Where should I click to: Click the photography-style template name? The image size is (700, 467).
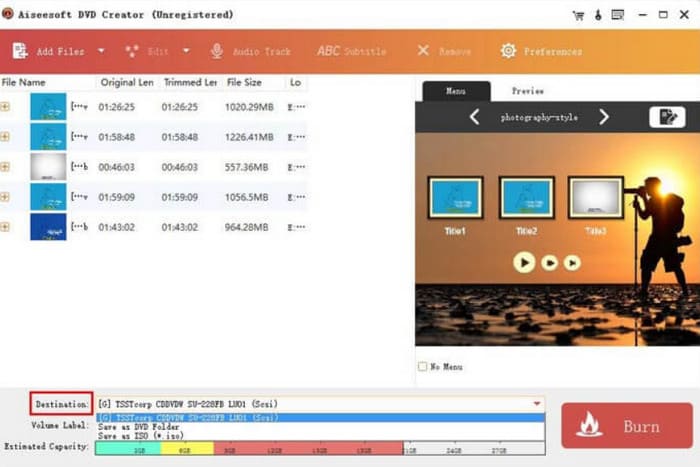[x=539, y=118]
